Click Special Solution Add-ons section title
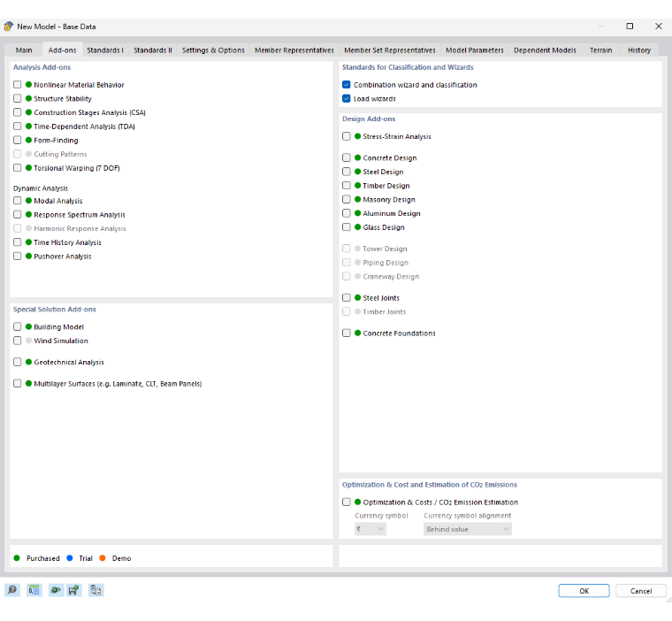The width and height of the screenshot is (672, 621). coord(55,310)
